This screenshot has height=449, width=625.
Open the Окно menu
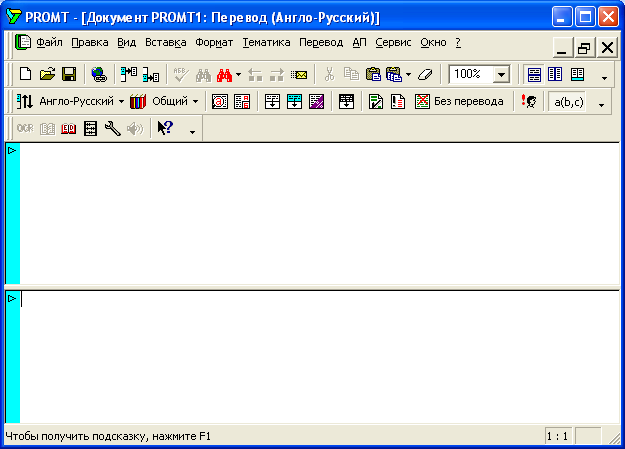[433, 42]
